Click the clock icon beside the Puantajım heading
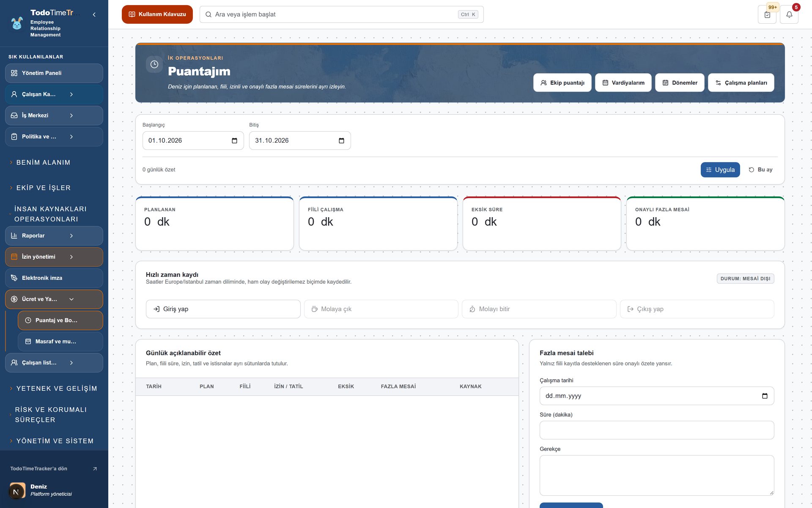The width and height of the screenshot is (812, 508). [x=154, y=64]
